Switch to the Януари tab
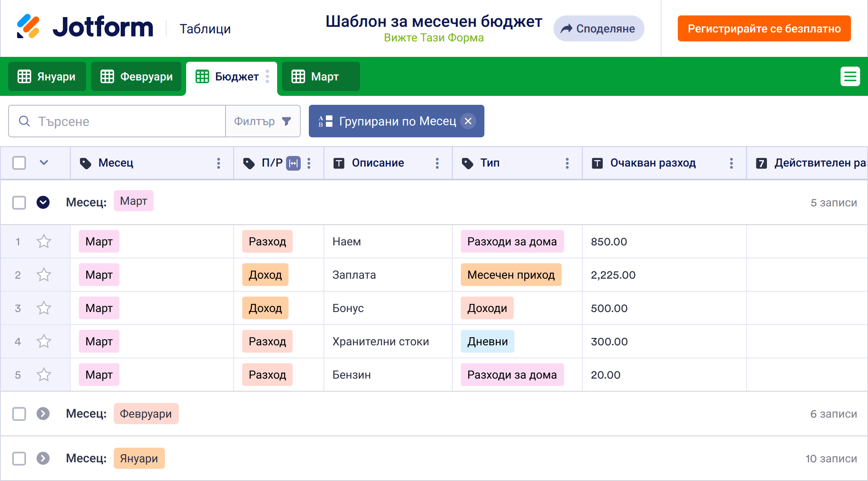Image resolution: width=868 pixels, height=481 pixels. (x=47, y=76)
